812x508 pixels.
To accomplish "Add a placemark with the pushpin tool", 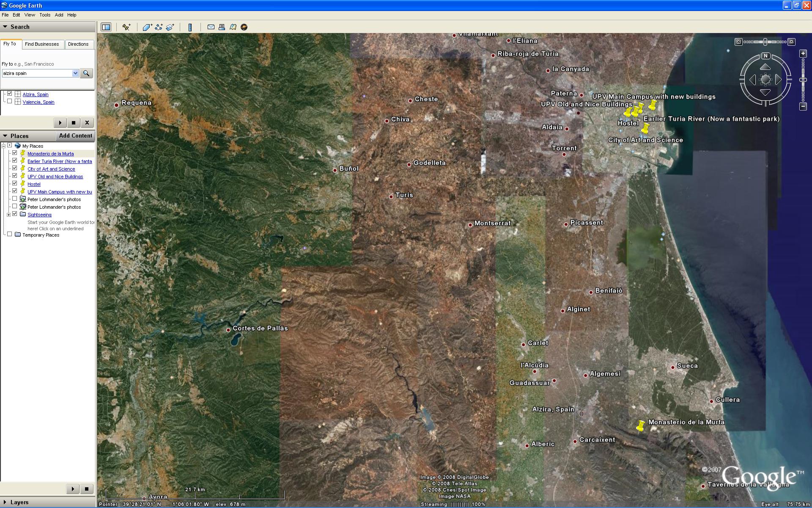I will point(126,27).
